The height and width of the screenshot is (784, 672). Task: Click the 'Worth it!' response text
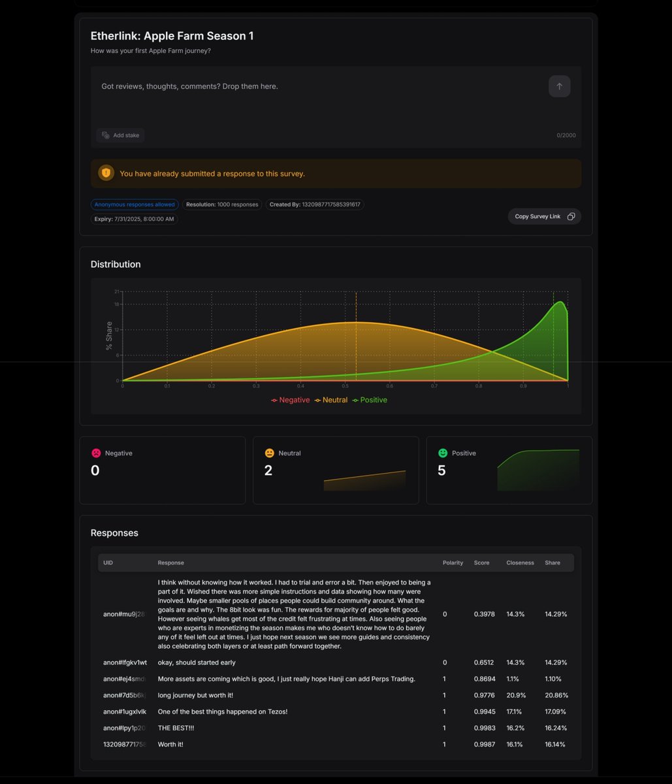(x=170, y=744)
